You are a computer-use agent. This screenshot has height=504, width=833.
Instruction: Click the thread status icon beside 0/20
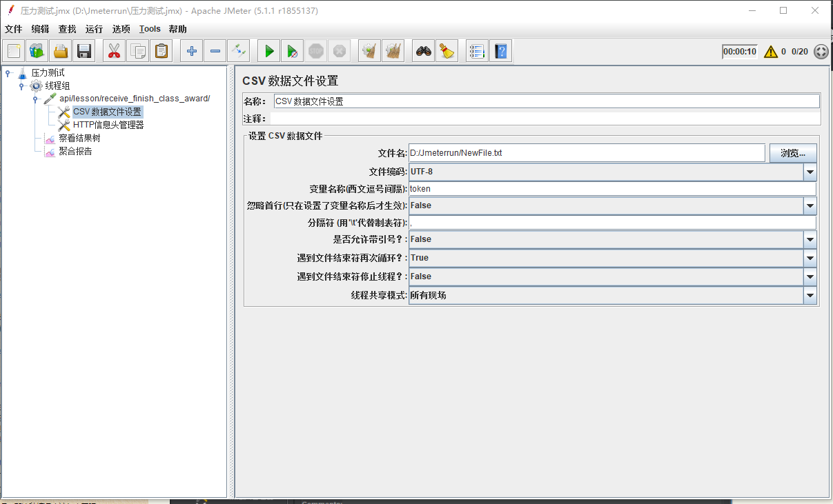pos(821,52)
